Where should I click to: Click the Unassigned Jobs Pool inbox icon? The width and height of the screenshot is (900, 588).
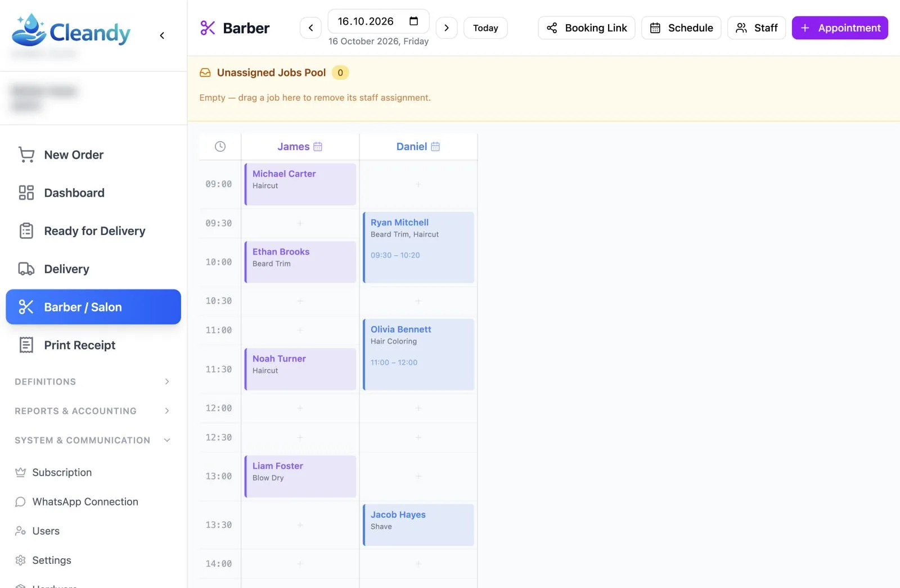click(205, 73)
